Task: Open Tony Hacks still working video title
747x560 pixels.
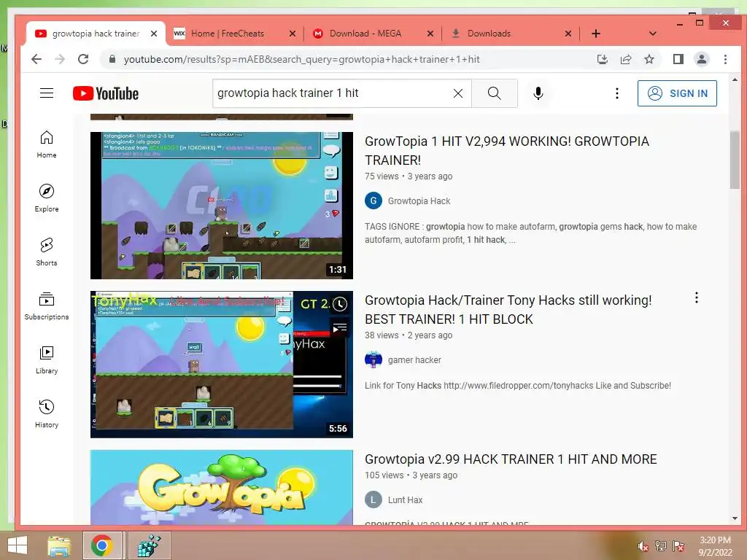Action: click(x=508, y=309)
